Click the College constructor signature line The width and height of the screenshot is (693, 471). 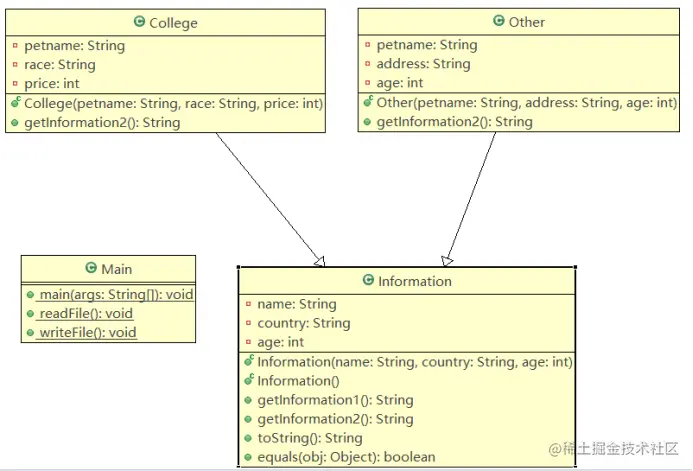coord(172,103)
